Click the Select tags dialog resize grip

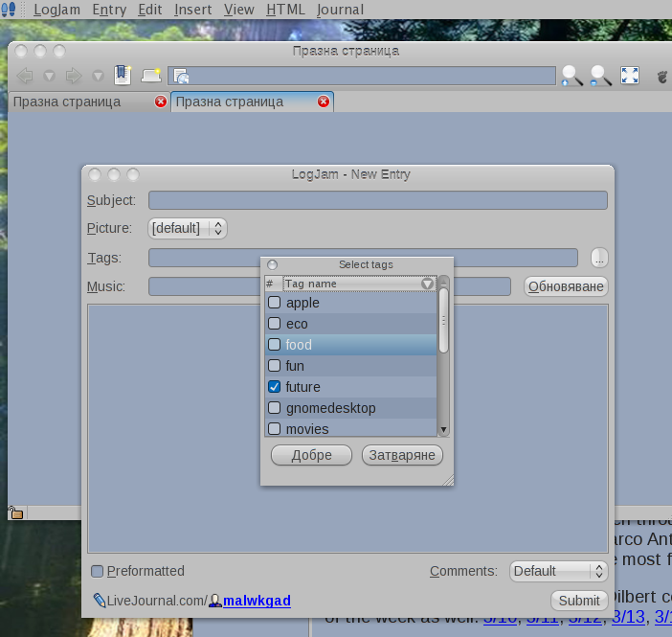point(448,481)
